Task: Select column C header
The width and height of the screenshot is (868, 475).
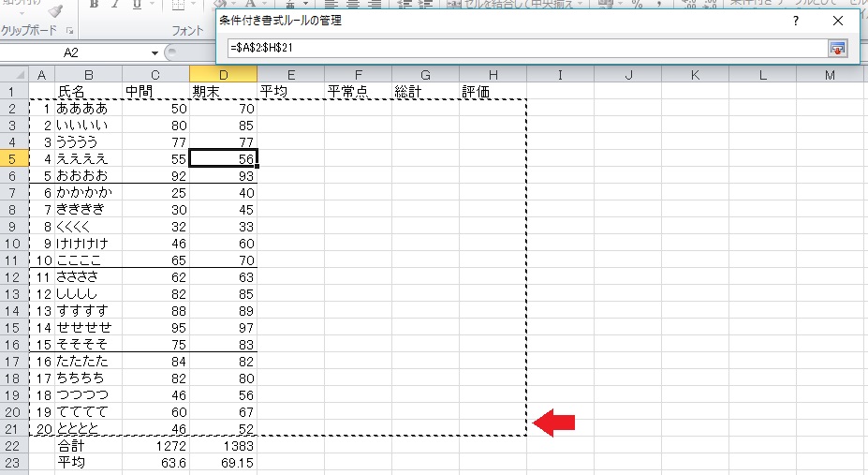Action: point(155,75)
